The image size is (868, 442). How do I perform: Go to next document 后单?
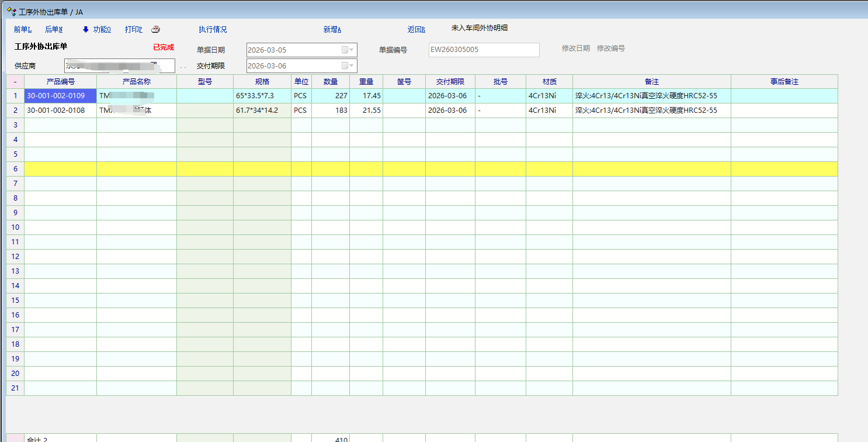coord(54,29)
